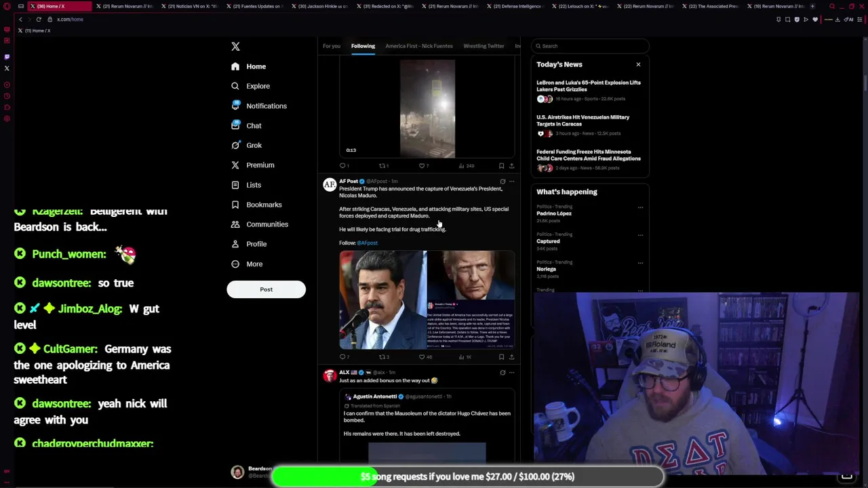Switch to the For you tab
The height and width of the screenshot is (488, 868).
(332, 46)
